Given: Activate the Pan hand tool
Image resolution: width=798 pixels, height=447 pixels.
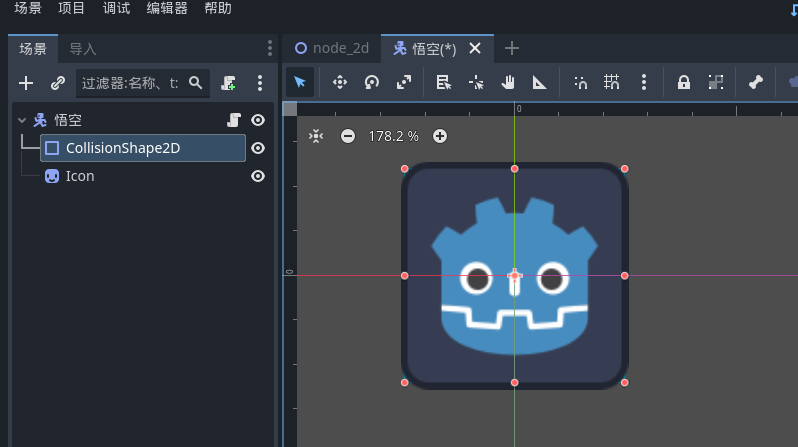Looking at the screenshot, I should pos(508,83).
